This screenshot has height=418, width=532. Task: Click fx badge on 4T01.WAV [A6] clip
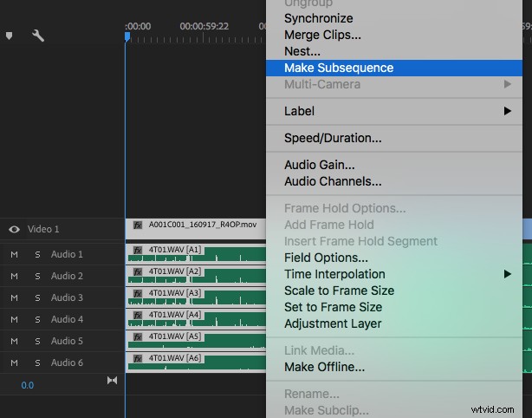click(x=138, y=359)
